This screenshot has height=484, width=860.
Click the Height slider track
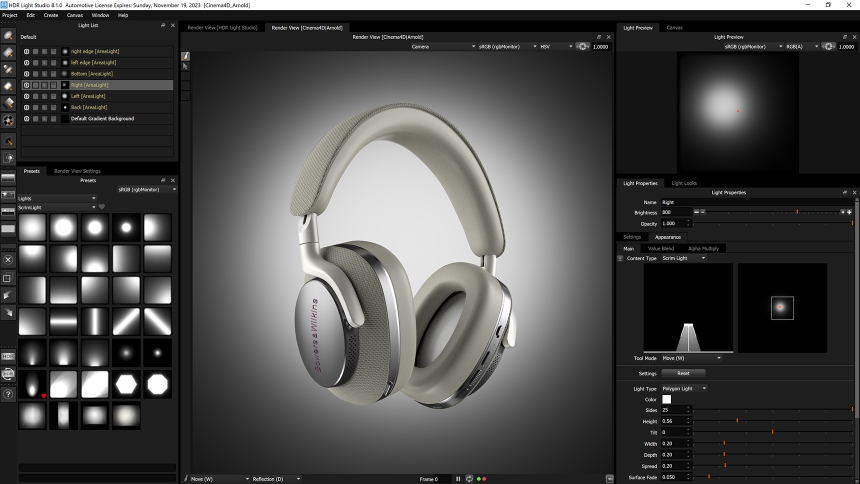tap(773, 421)
